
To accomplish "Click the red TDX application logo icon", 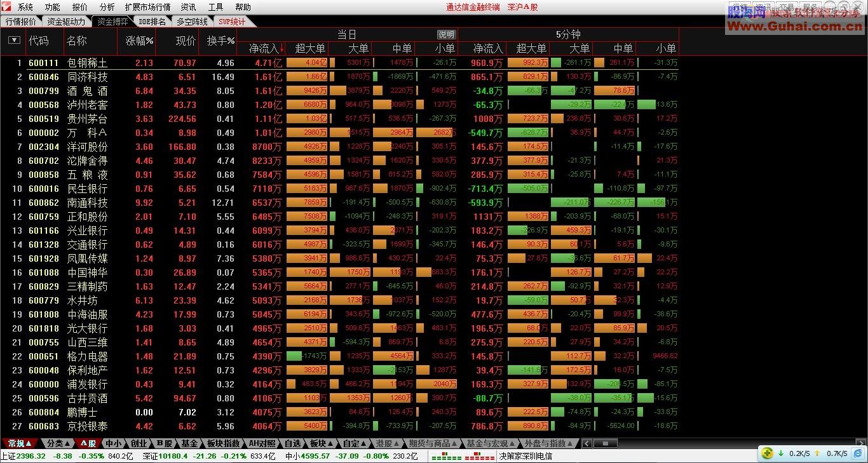I will [x=7, y=7].
